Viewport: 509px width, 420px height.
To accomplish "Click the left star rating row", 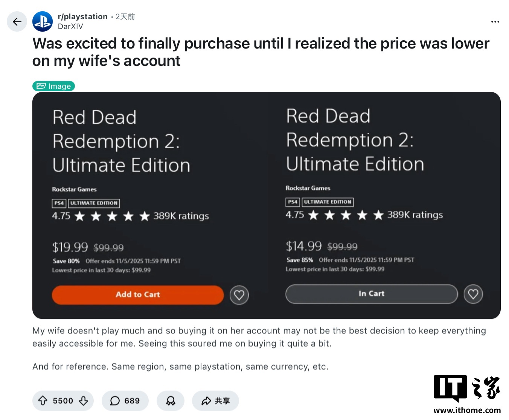I will click(x=112, y=216).
